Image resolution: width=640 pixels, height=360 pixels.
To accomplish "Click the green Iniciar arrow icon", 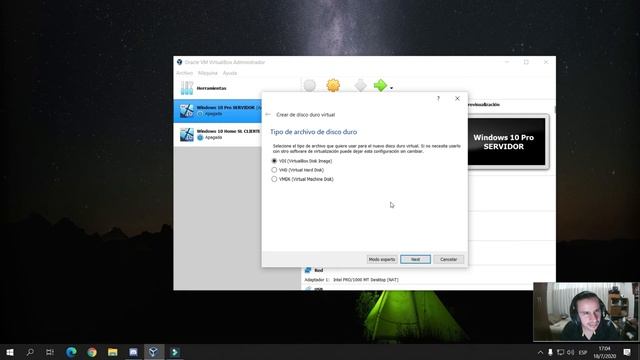I will pos(380,85).
